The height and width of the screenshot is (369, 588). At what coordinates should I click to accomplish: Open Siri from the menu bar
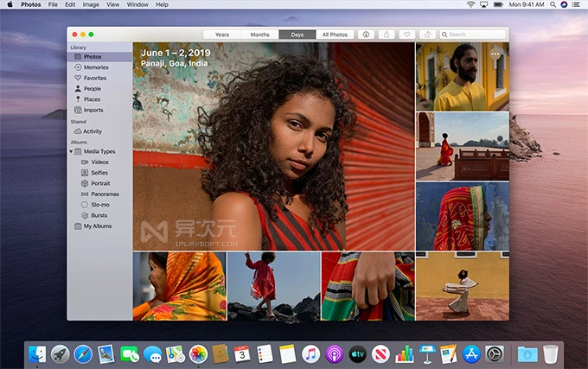tap(564, 4)
